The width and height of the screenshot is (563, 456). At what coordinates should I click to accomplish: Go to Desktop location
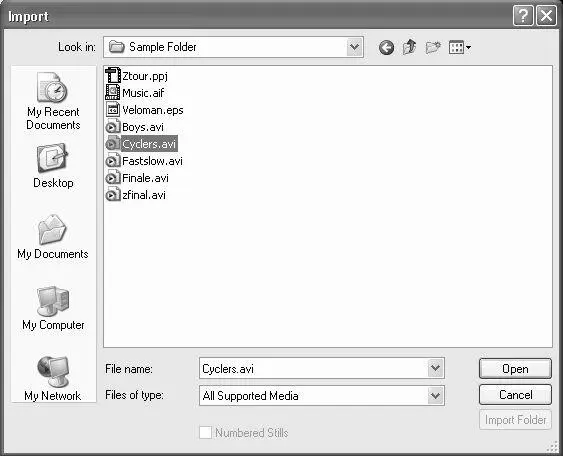pos(53,166)
